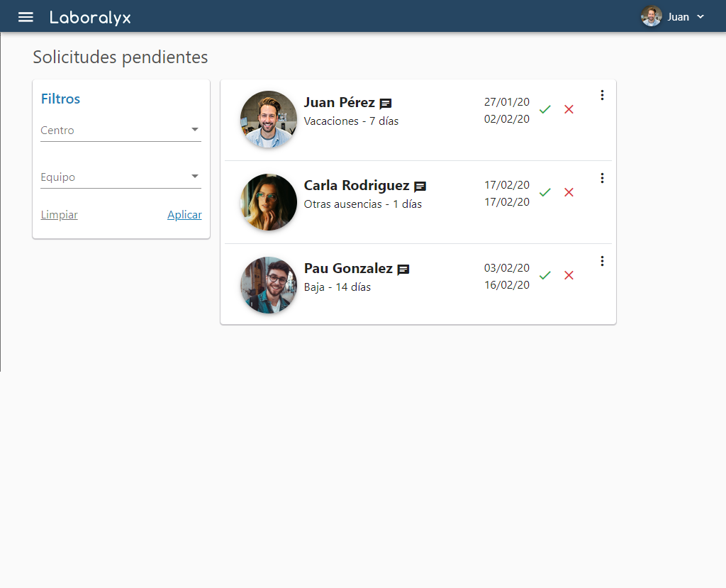Image resolution: width=726 pixels, height=588 pixels.
Task: Approve Juan Pérez's vacation request
Action: tap(545, 109)
